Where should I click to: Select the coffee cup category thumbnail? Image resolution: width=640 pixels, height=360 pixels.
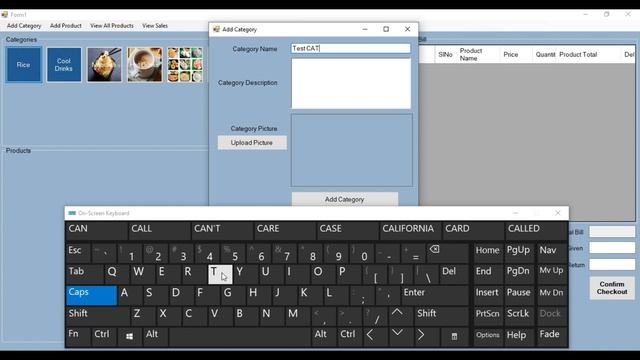(144, 65)
